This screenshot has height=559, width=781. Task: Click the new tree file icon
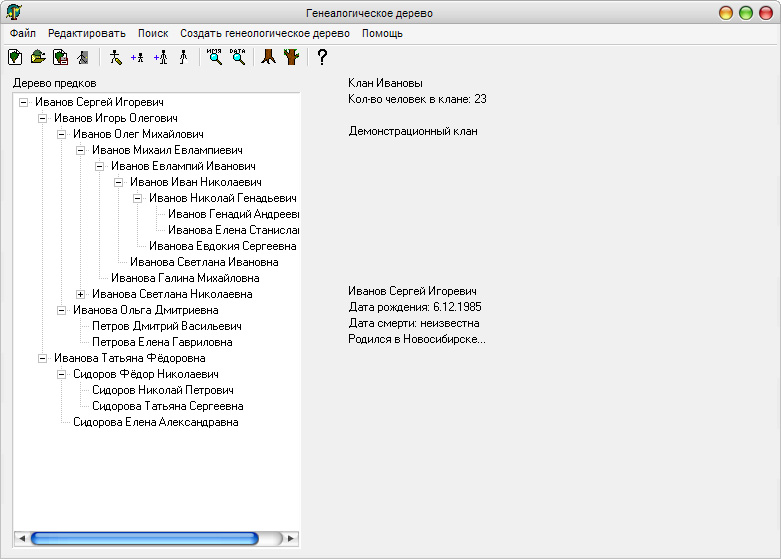(15, 57)
